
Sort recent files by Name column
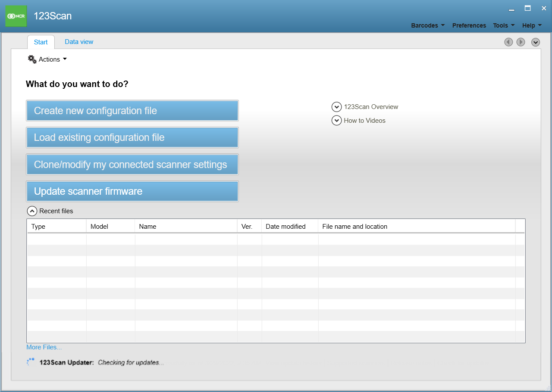[x=186, y=227]
